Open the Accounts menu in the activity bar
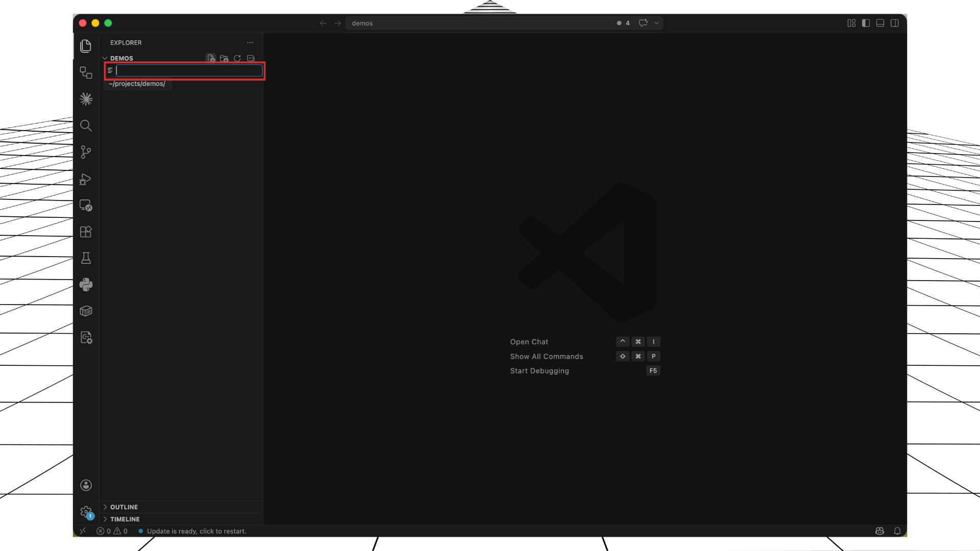980x551 pixels. point(86,485)
